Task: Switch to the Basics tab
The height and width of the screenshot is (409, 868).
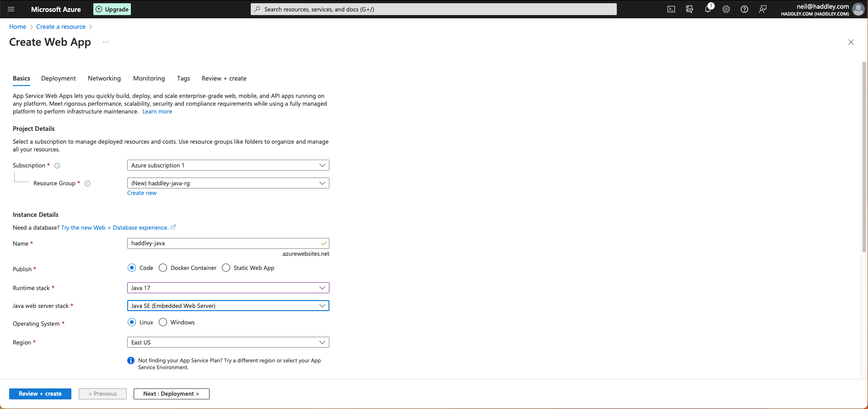Action: (x=22, y=79)
